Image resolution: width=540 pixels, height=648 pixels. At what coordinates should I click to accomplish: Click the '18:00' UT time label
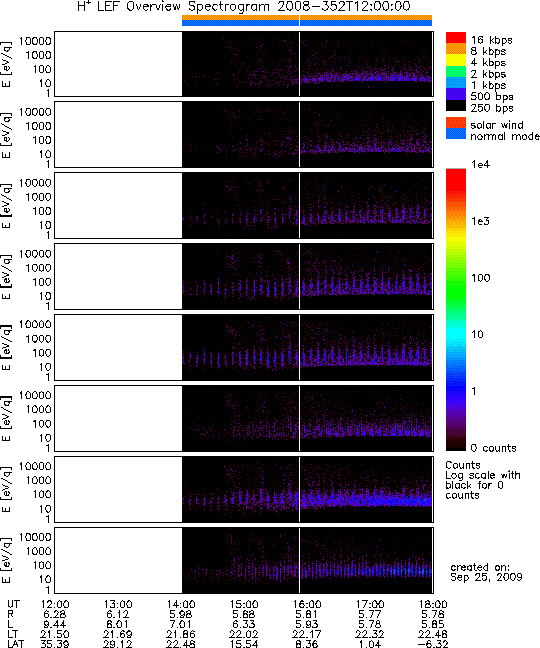[x=433, y=605]
